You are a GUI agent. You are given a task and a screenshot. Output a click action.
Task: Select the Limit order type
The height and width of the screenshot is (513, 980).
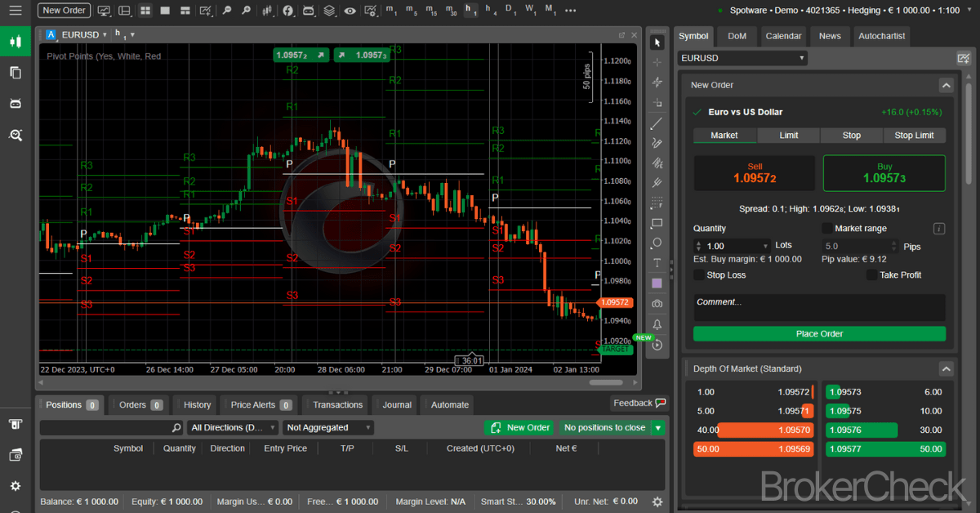[789, 136]
